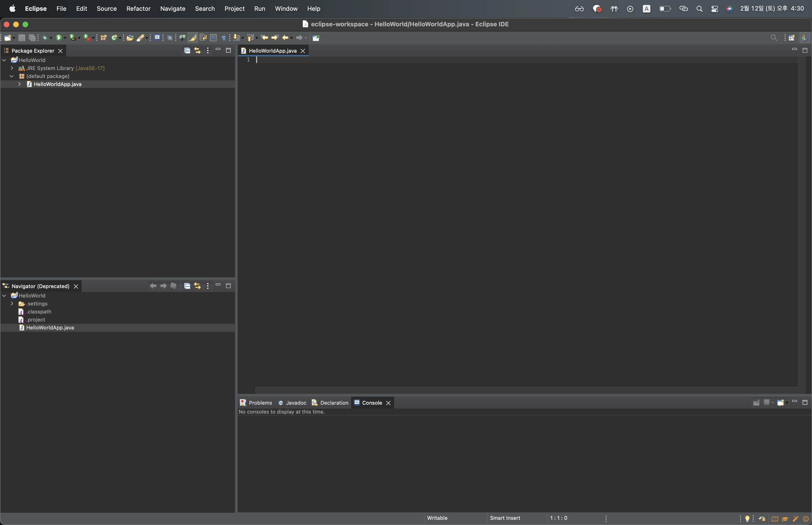Toggle Mark Occurrences highlighter button
Image resolution: width=812 pixels, height=525 pixels.
click(x=192, y=38)
